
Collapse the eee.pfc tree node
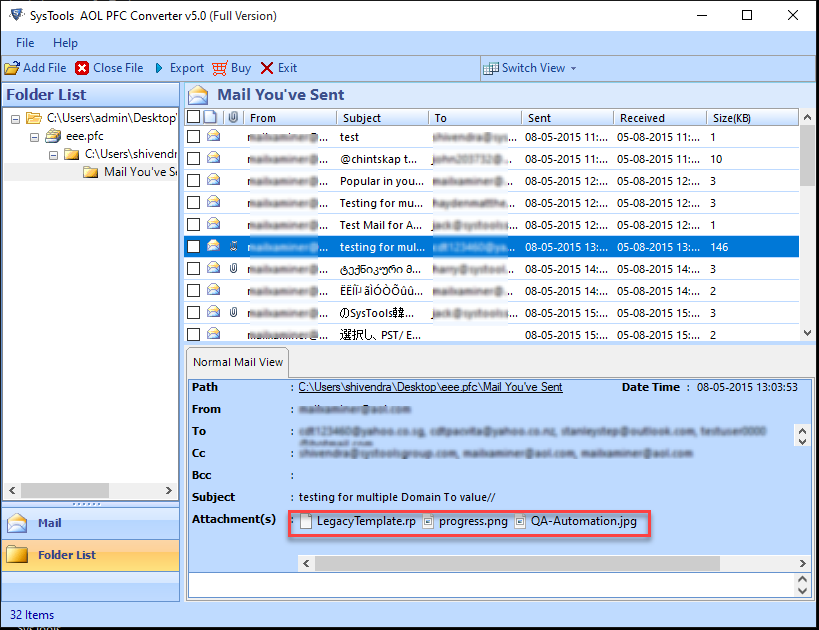tap(34, 137)
